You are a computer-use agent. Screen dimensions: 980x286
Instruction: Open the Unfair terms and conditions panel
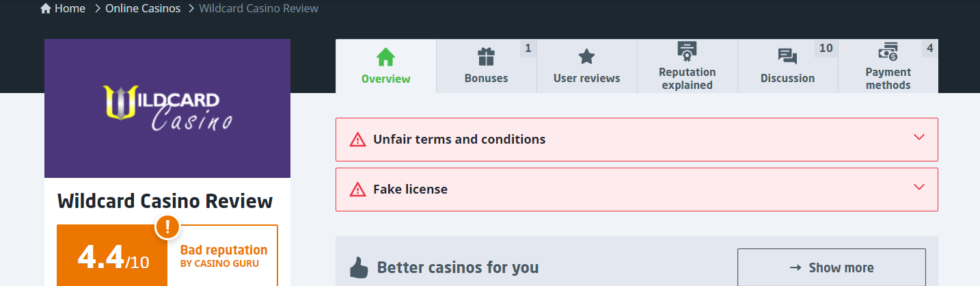(637, 140)
